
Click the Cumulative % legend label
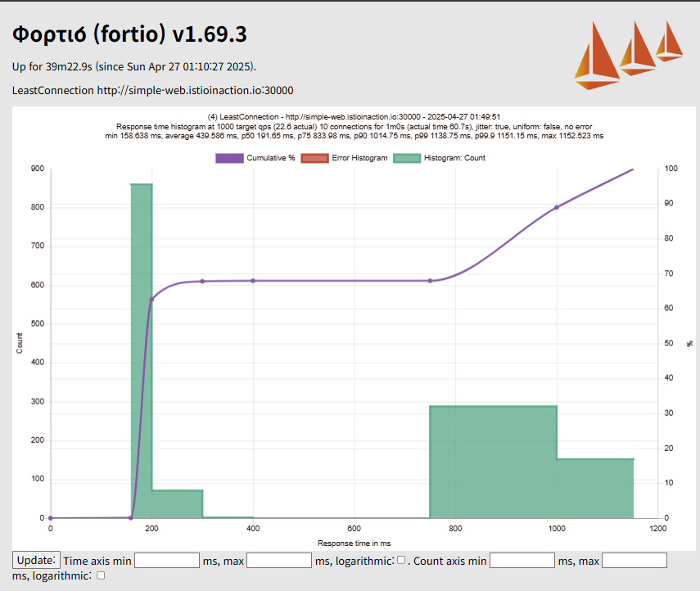pyautogui.click(x=271, y=158)
